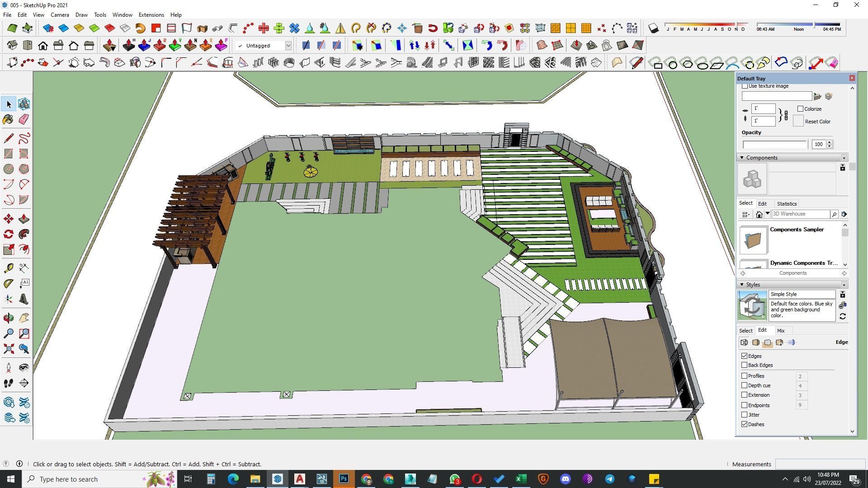Enable Endpoints checkbox
868x488 pixels.
pos(745,405)
